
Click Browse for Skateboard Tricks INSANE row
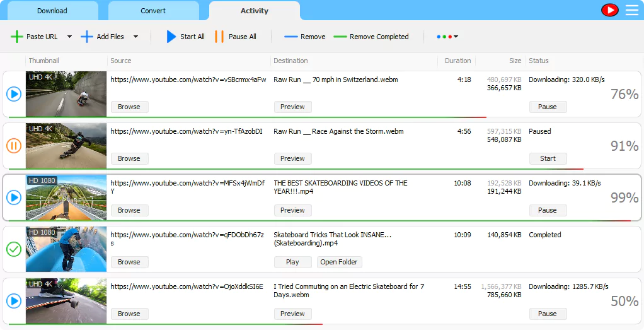(129, 262)
